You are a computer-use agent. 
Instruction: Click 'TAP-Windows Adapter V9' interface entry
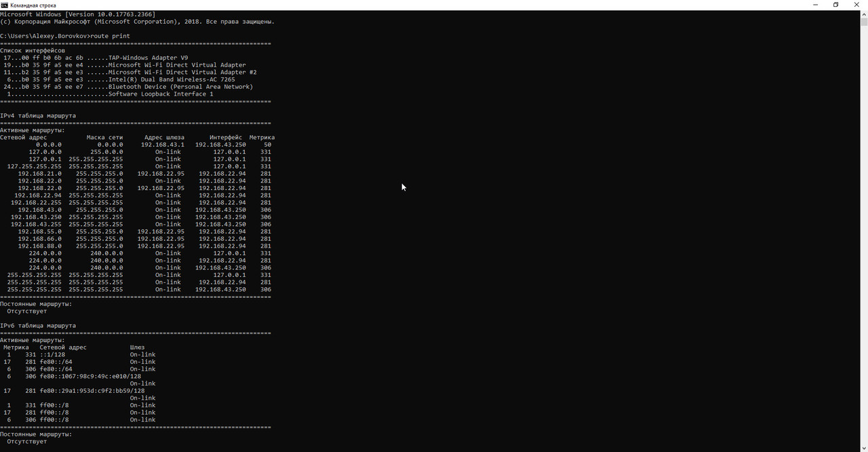click(149, 58)
